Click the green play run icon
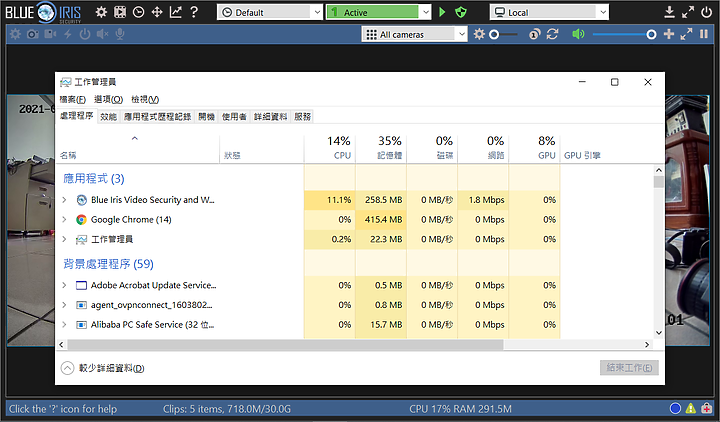The height and width of the screenshot is (422, 720). pyautogui.click(x=442, y=12)
